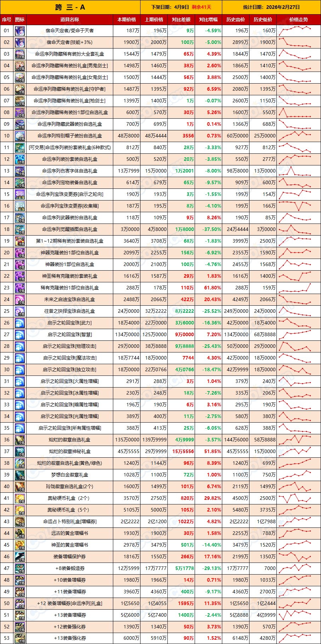Click the 对比差额 column header
This screenshot has width=321, height=644.
[181, 20]
